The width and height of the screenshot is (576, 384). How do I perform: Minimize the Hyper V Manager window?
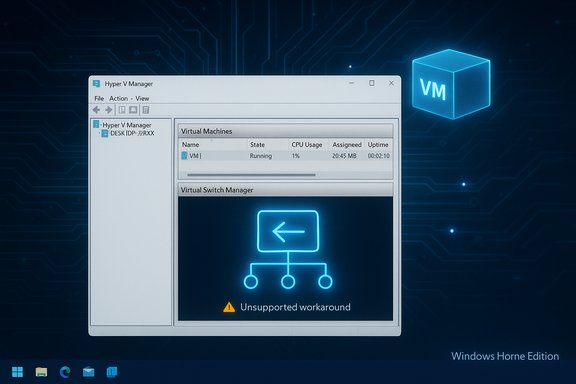tap(352, 83)
